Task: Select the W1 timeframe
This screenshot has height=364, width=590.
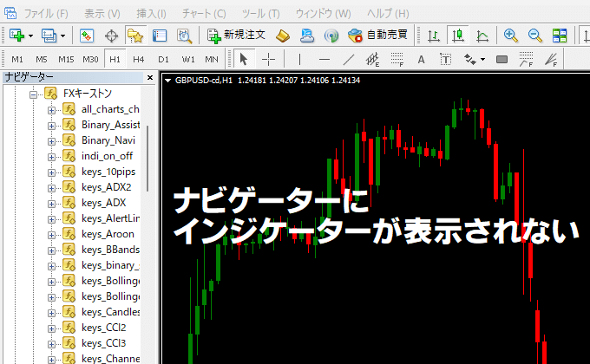Action: (x=188, y=60)
